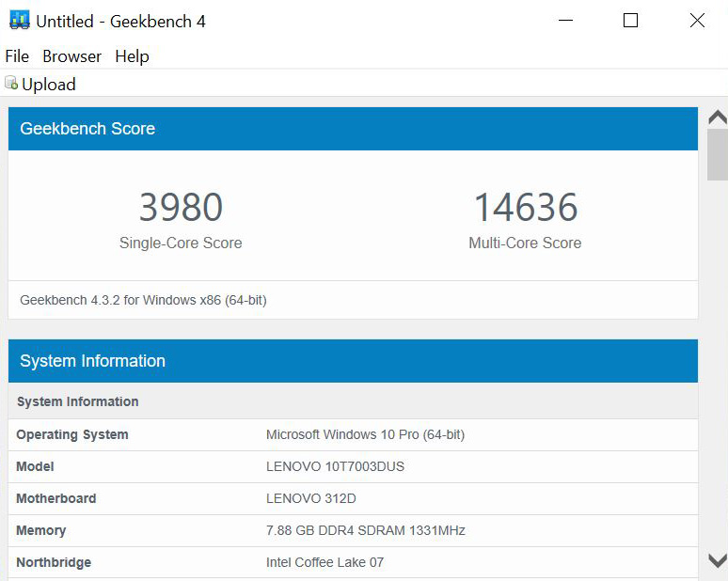The width and height of the screenshot is (728, 581).
Task: Click the scrollbar down arrow
Action: [x=718, y=561]
